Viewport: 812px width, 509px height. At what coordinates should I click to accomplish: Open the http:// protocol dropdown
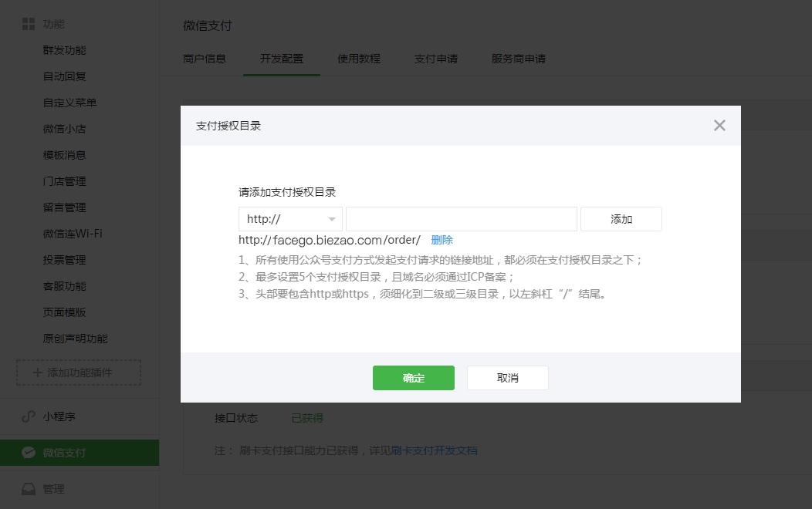(290, 219)
